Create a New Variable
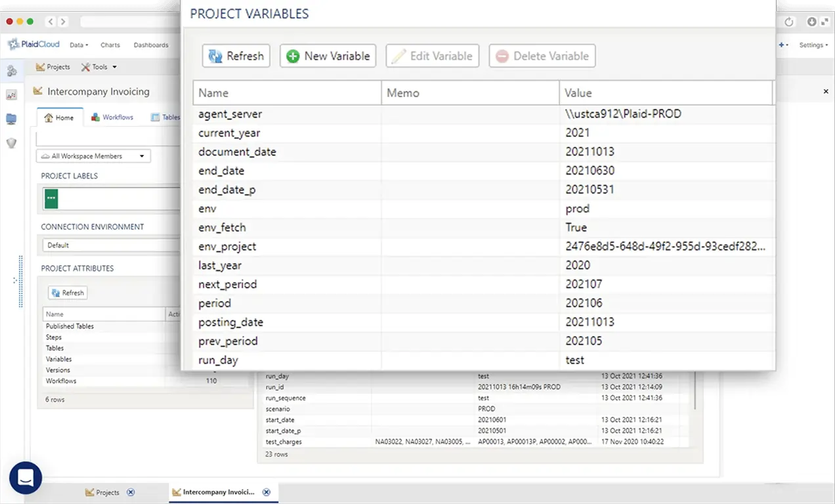The image size is (835, 504). point(328,56)
